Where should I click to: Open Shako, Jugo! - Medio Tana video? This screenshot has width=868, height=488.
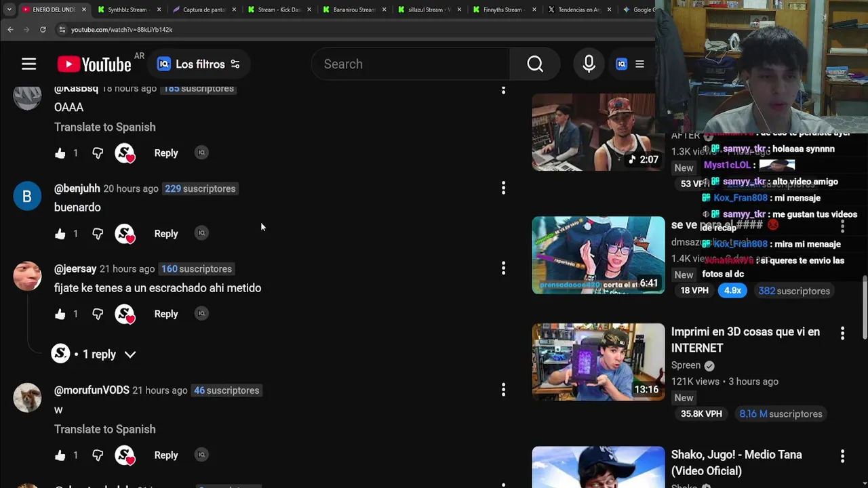(736, 462)
